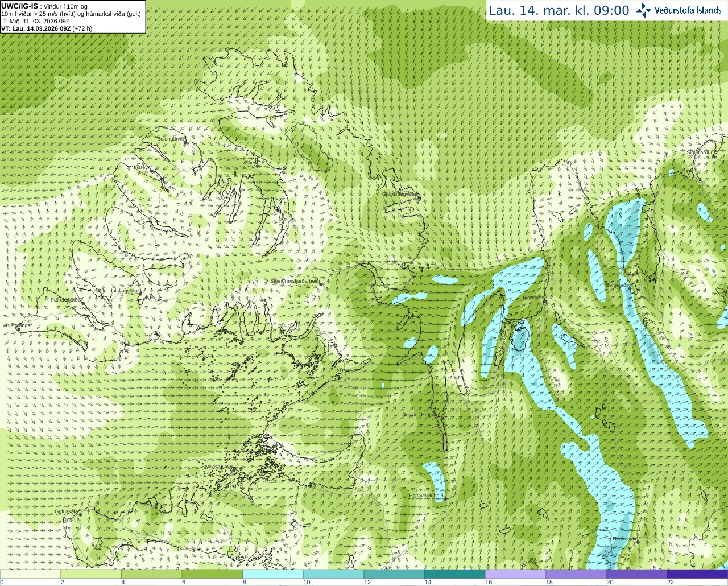Image resolution: width=728 pixels, height=586 pixels.
Task: Select the 12–14 m/s teal legend swatch
Action: (x=394, y=573)
